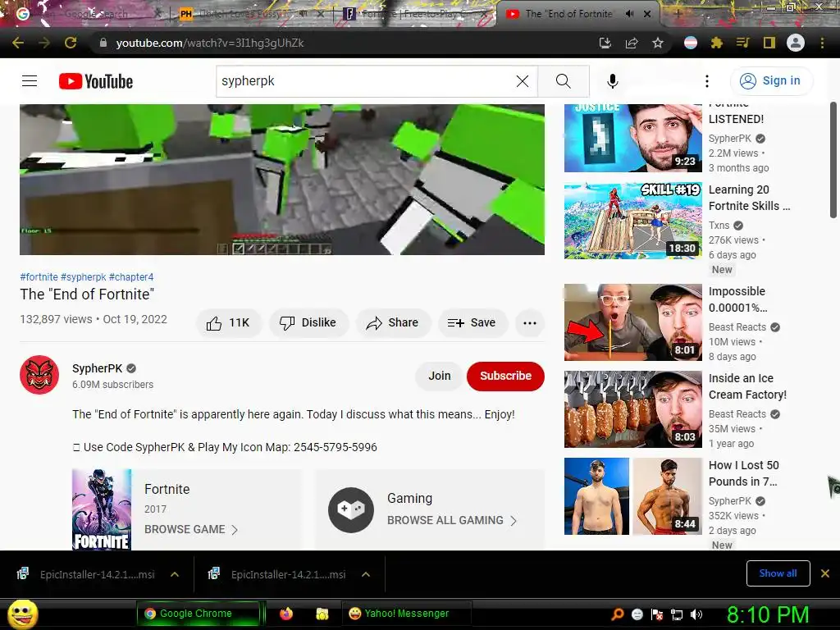Open the #sypherpk hashtag link
This screenshot has width=840, height=630.
pyautogui.click(x=84, y=277)
